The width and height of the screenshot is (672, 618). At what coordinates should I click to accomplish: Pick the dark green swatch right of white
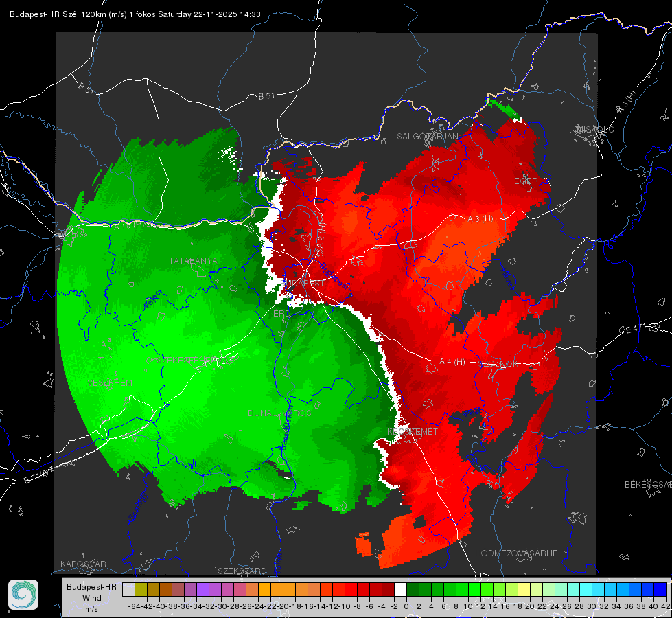point(413,589)
